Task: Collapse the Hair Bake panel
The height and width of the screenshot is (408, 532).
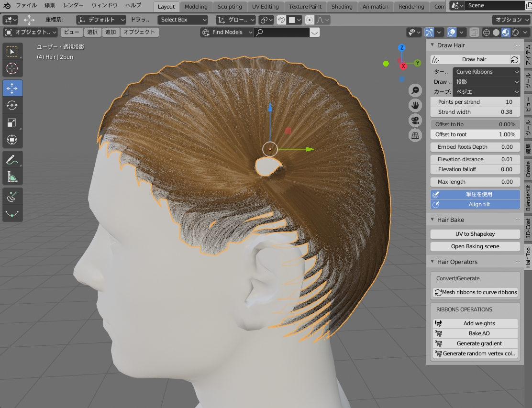Action: tap(450, 220)
